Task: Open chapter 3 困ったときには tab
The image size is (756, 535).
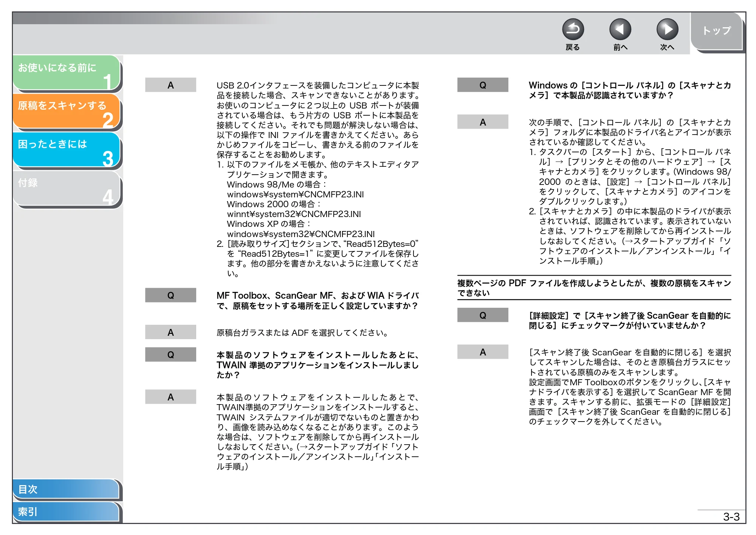Action: (67, 150)
